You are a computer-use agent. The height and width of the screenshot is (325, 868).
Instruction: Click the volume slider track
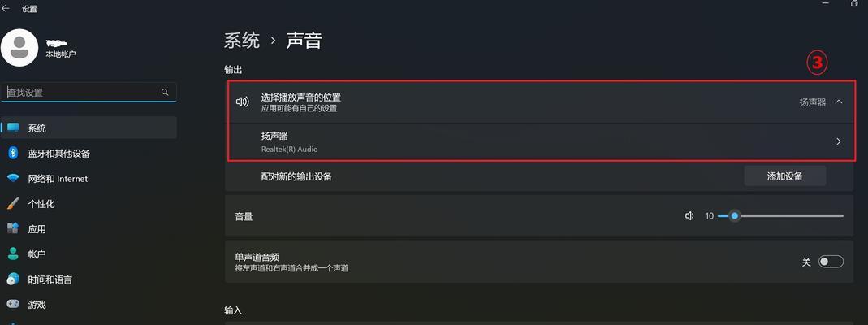tap(780, 215)
